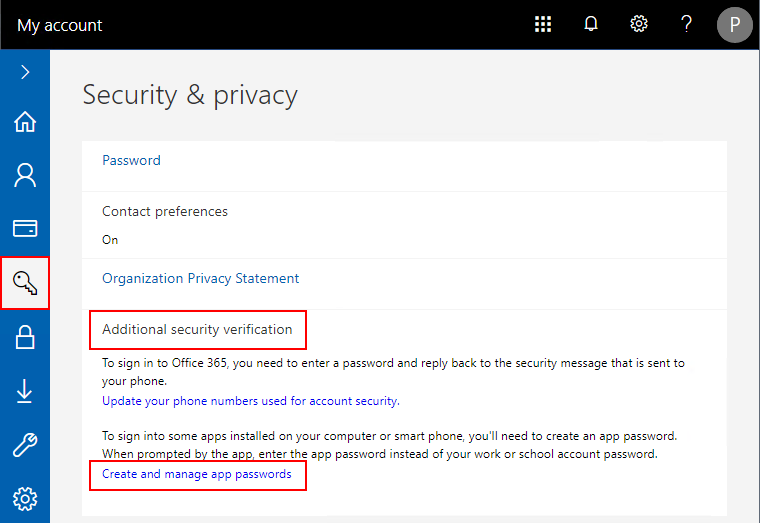This screenshot has width=760, height=523.
Task: Open Install status download arrow icon
Action: coord(25,391)
